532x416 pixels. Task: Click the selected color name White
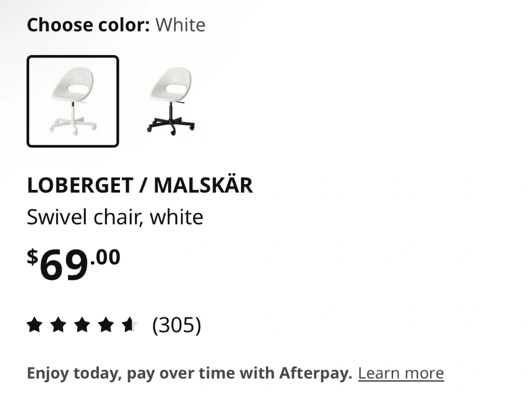click(180, 25)
